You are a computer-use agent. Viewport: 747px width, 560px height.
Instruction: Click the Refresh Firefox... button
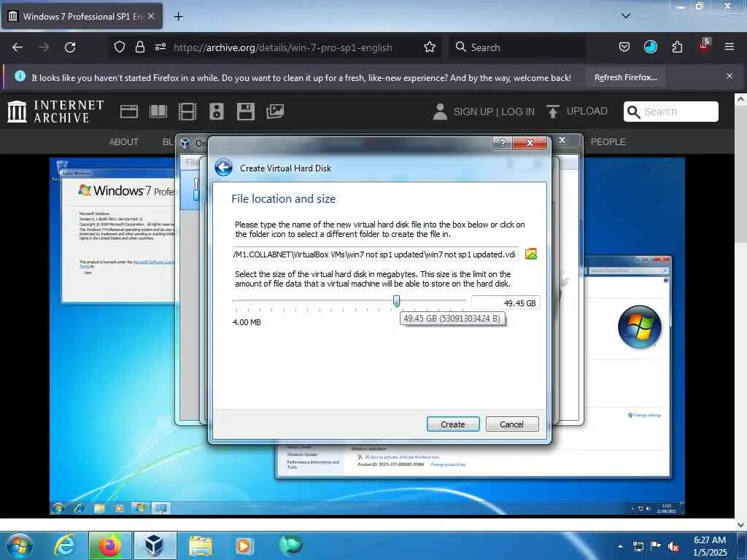click(625, 77)
